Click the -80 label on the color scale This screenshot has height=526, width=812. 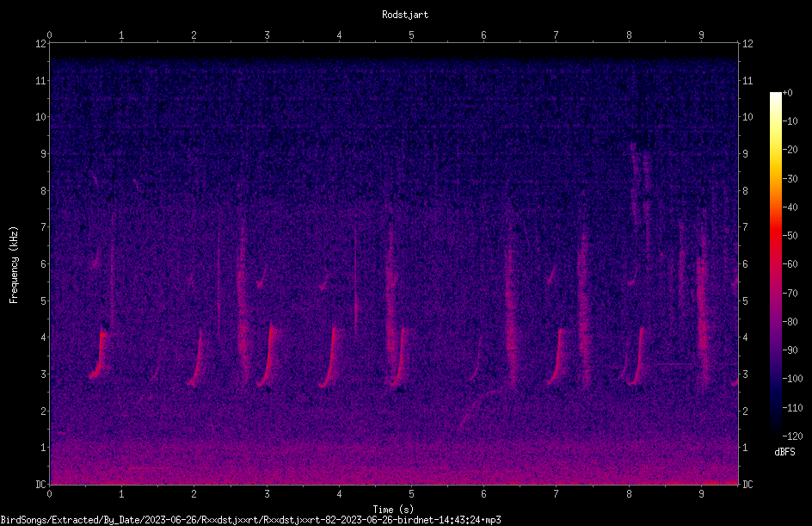[790, 322]
